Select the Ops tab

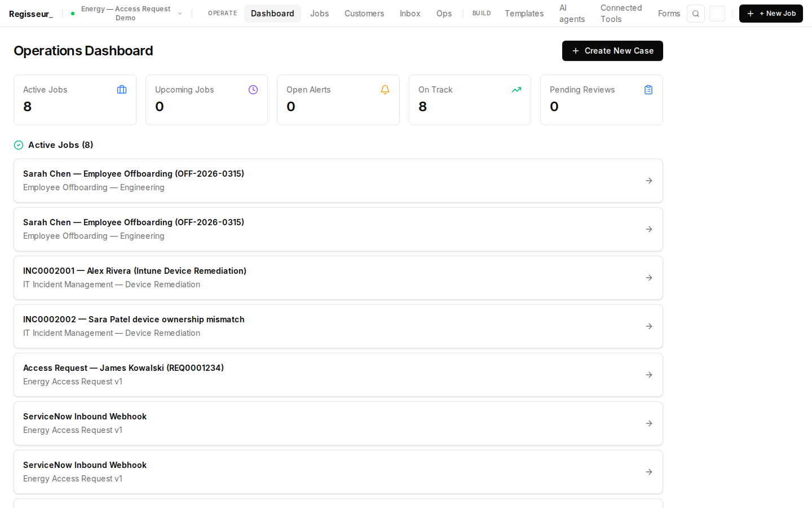pyautogui.click(x=444, y=14)
